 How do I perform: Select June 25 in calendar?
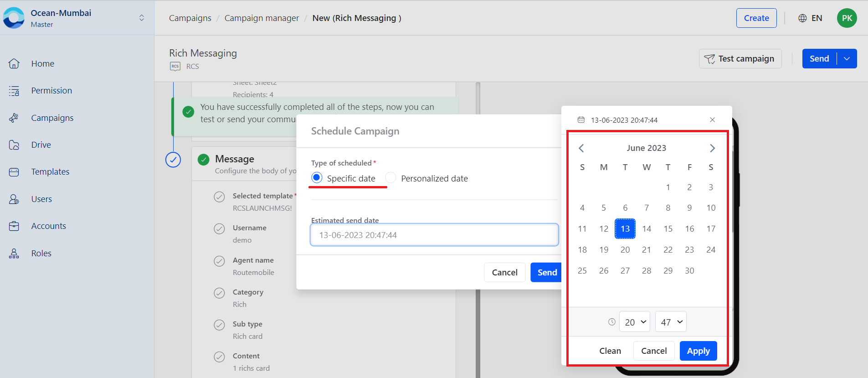tap(582, 270)
